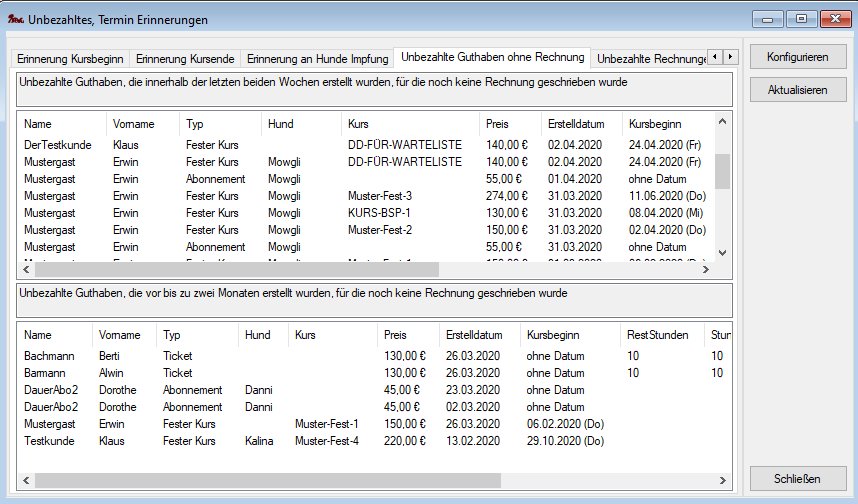Select DerTestkunde Klaus row
Viewport: 858px width, 504px height.
(x=200, y=145)
